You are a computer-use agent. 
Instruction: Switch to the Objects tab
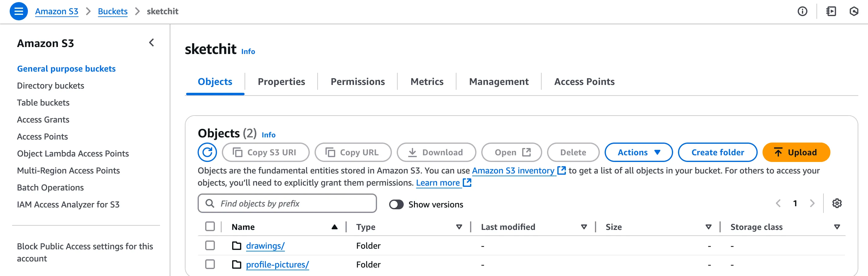215,82
